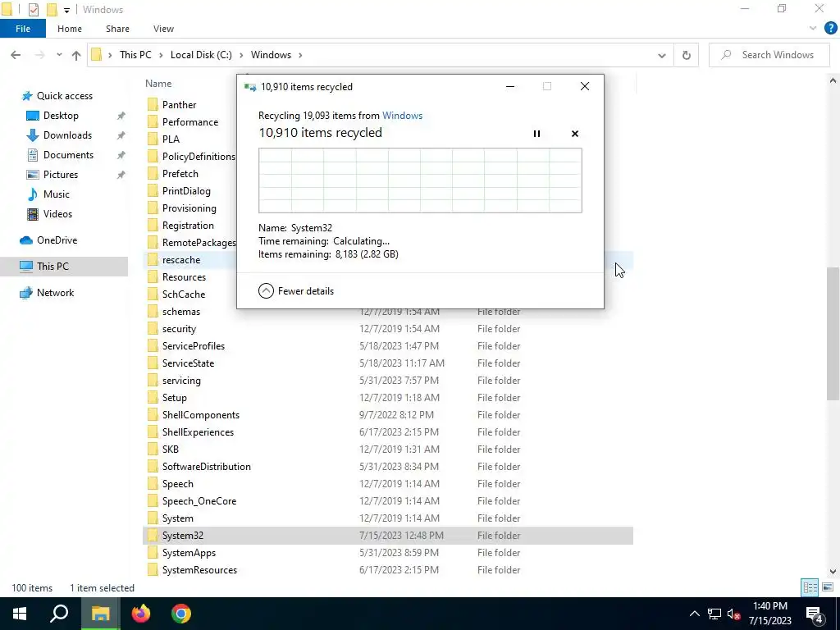Click File Explorer on the taskbar
840x630 pixels.
click(x=100, y=614)
